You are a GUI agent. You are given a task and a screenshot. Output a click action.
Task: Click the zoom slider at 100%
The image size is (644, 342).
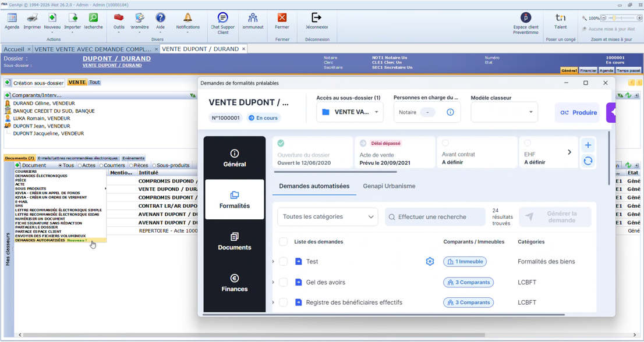[x=614, y=18]
